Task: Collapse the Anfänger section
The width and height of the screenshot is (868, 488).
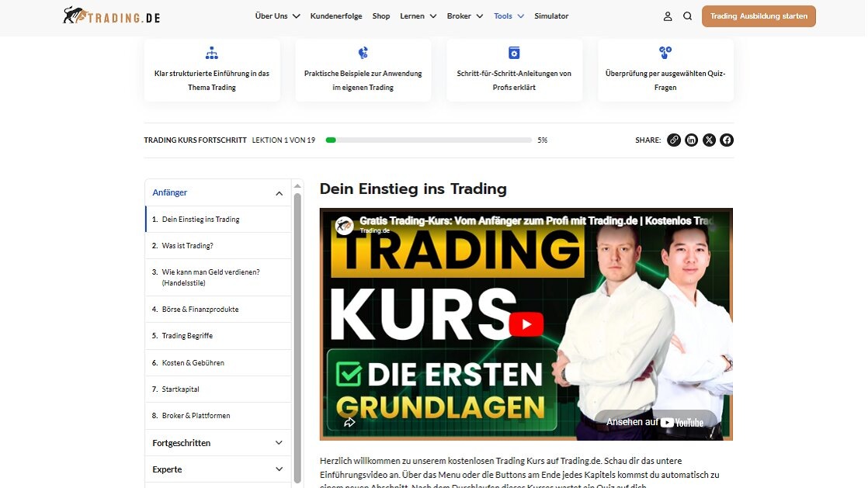Action: pyautogui.click(x=279, y=193)
